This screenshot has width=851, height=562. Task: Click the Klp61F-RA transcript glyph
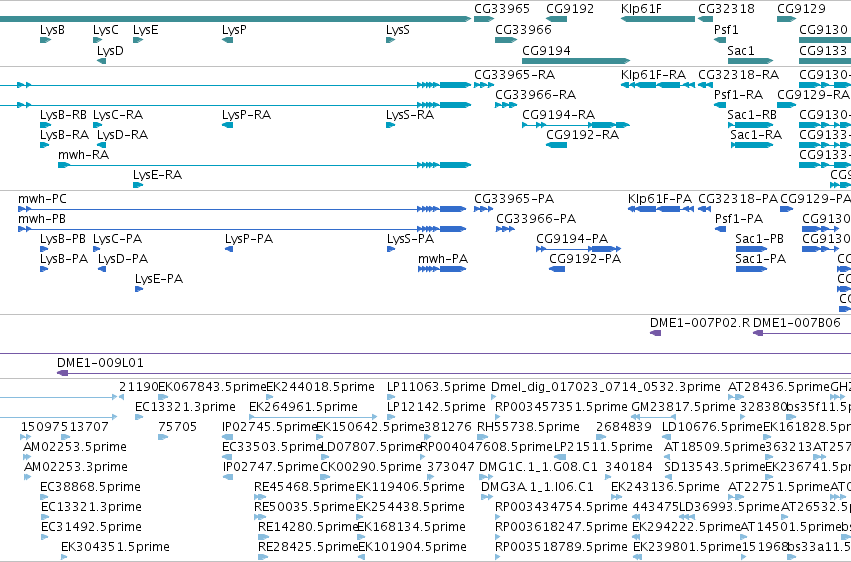658,85
